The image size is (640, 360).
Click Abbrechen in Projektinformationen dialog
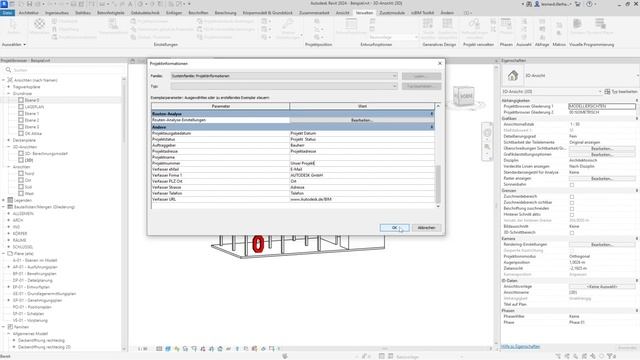point(427,228)
